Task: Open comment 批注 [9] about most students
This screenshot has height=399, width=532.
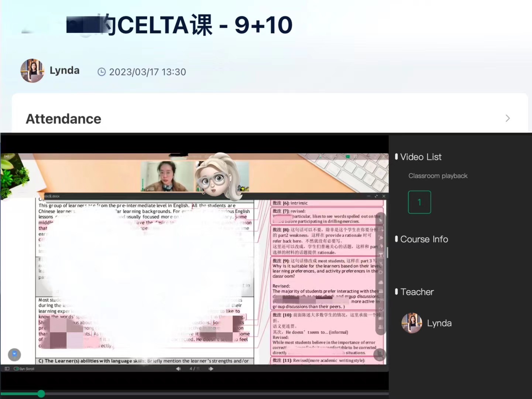Action: 327,283
